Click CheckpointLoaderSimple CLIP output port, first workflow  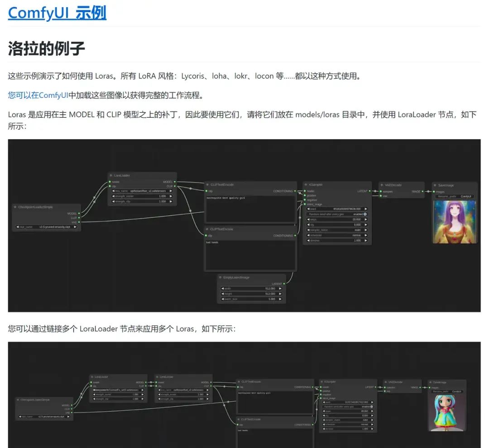coord(79,218)
